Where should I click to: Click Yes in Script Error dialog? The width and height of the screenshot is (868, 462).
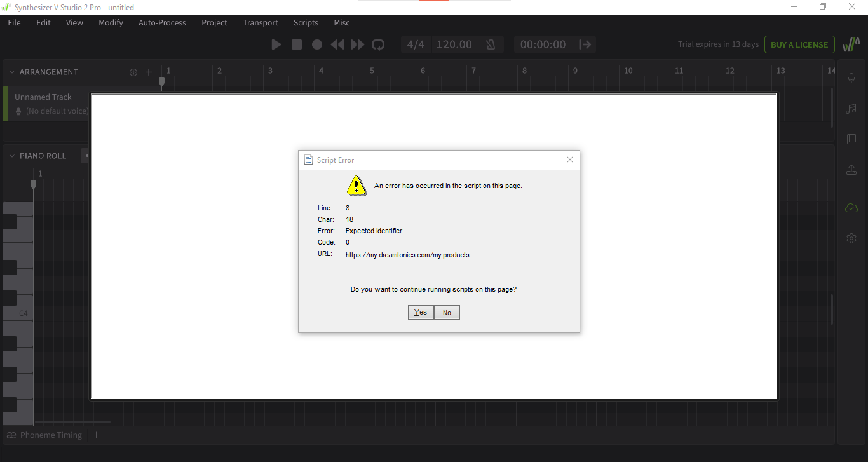point(421,312)
